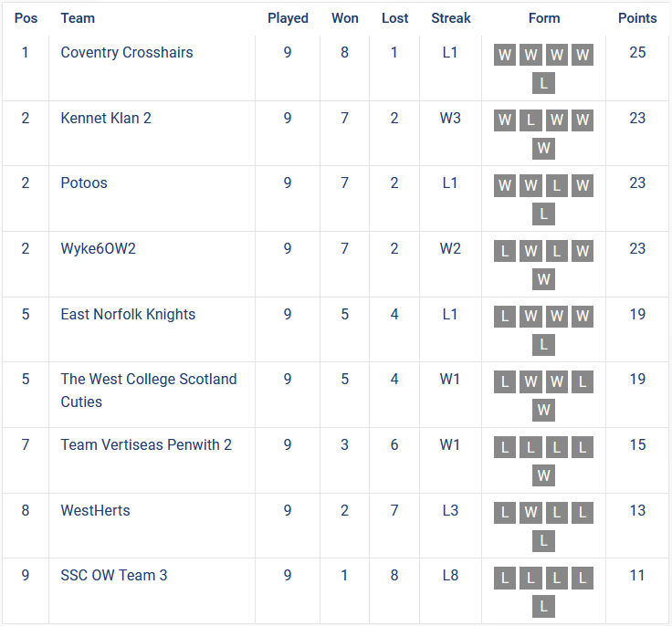Click the Pos column header
672x626 pixels.
26,17
